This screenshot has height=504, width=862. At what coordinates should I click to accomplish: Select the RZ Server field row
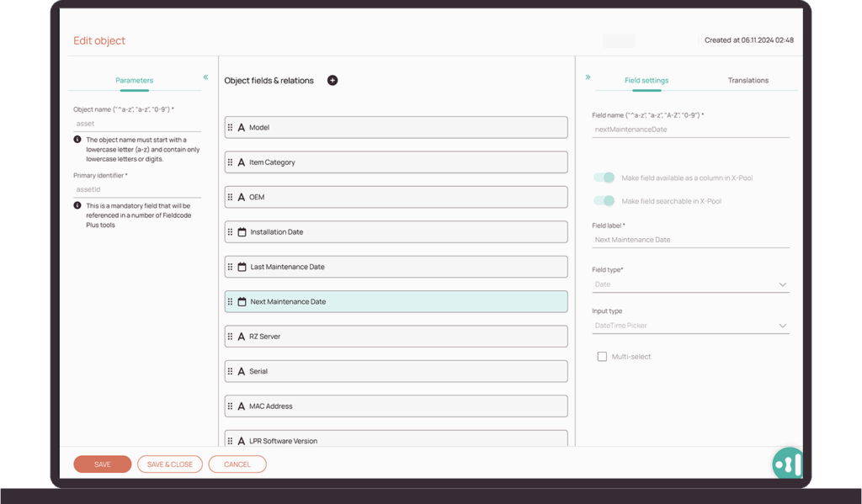396,337
